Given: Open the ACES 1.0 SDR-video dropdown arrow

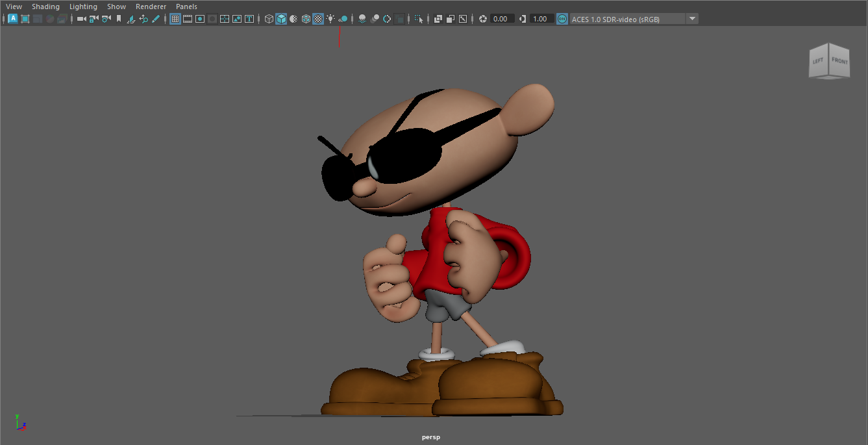Looking at the screenshot, I should (692, 19).
